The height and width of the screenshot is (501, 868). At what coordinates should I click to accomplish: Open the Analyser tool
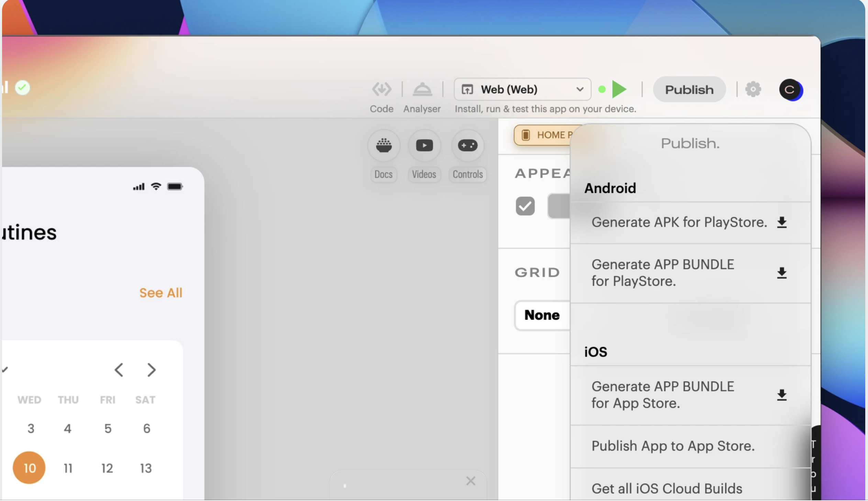pos(422,89)
